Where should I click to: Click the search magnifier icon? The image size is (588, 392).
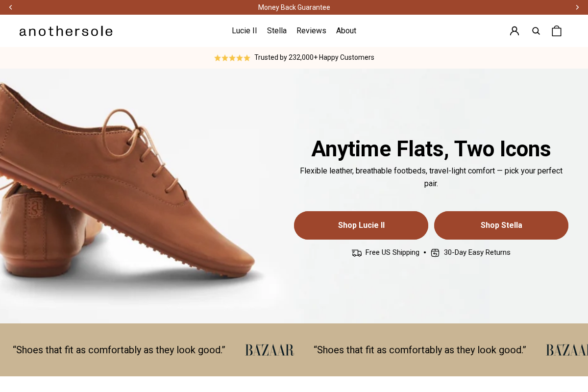coord(536,30)
